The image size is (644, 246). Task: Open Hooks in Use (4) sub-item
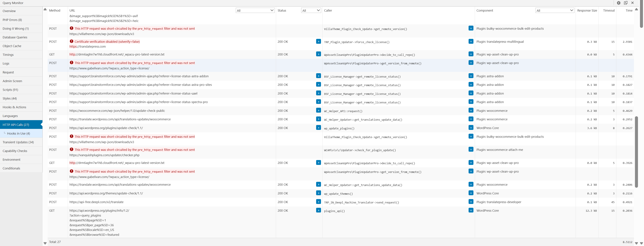(x=18, y=133)
